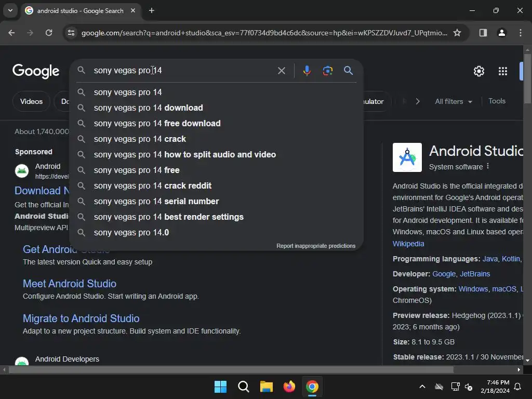The width and height of the screenshot is (532, 399).
Task: Click Report inappropriate predictions link
Action: (x=316, y=246)
